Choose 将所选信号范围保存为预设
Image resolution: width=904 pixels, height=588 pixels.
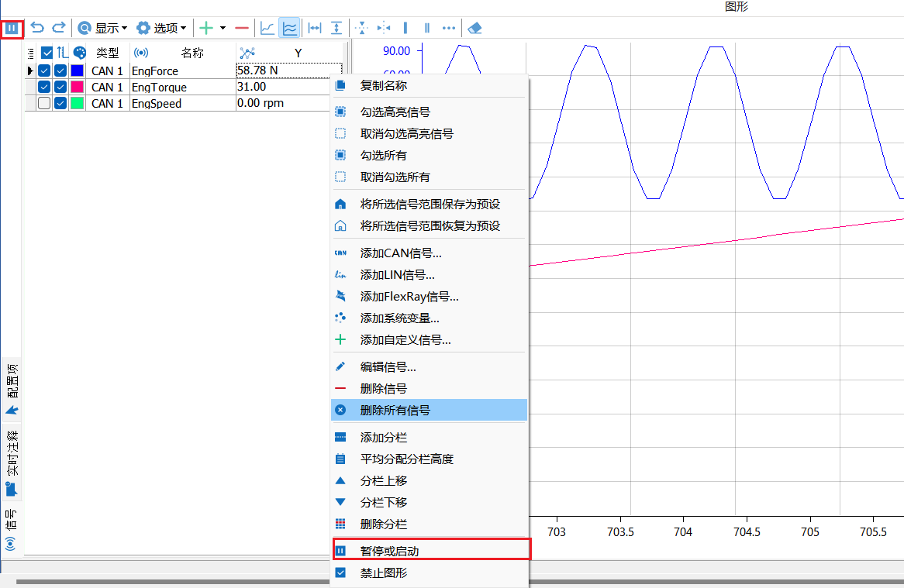(x=430, y=205)
